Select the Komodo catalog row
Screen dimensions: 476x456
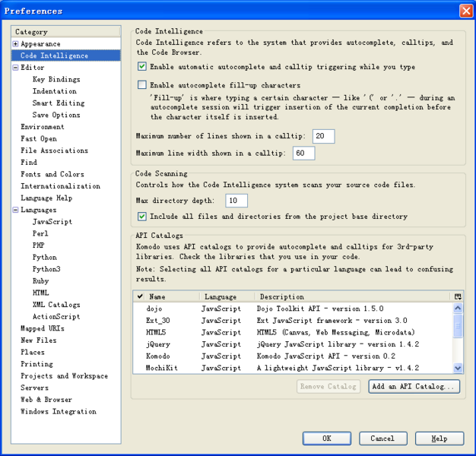[x=293, y=356]
